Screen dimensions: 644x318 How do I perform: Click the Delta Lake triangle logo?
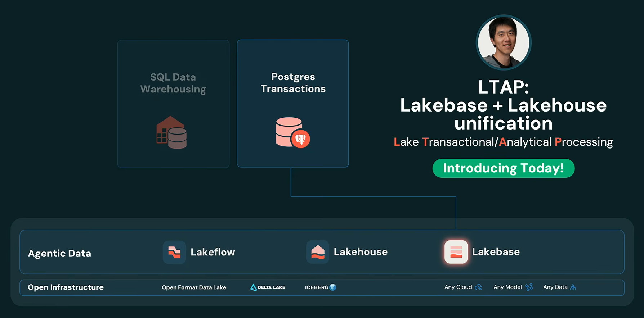click(x=253, y=287)
